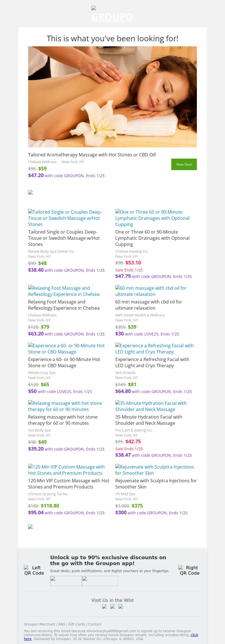
Task: Open the Contact footer link
Action: (95, 624)
